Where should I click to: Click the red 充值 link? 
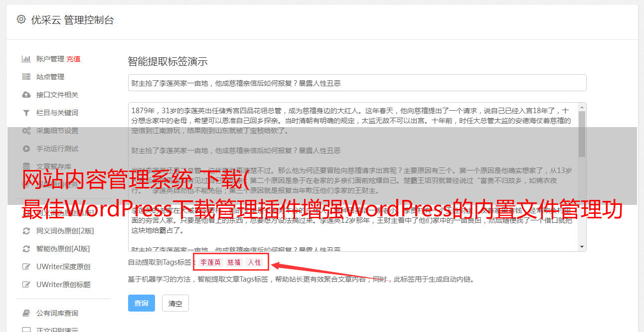click(73, 59)
